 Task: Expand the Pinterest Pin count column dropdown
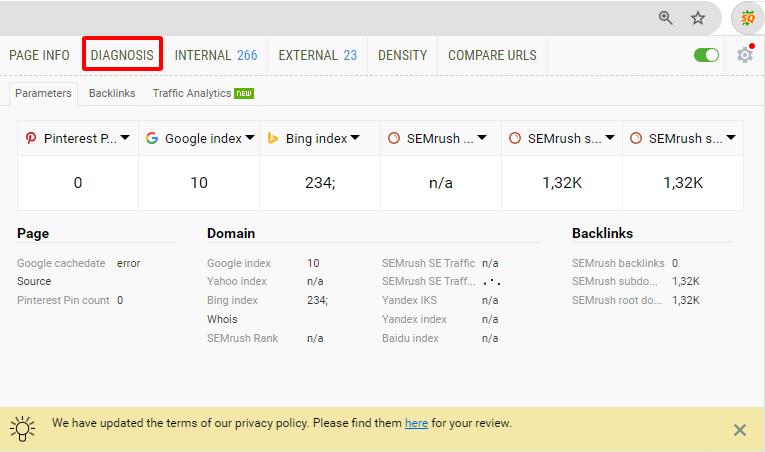coord(124,138)
